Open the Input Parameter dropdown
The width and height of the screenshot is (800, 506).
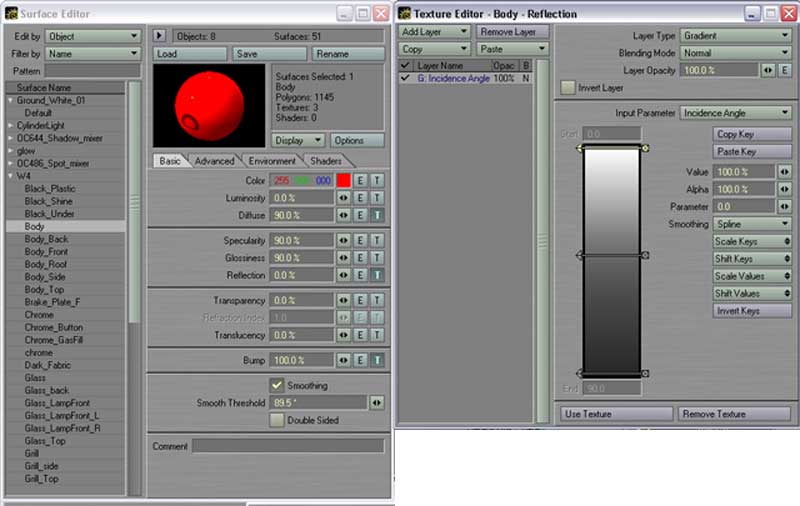tap(736, 113)
